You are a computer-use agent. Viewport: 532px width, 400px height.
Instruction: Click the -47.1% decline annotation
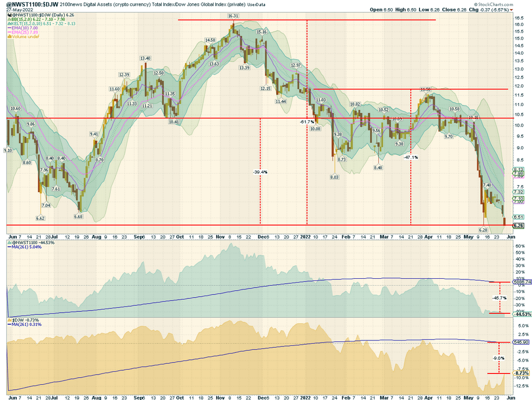tap(411, 158)
